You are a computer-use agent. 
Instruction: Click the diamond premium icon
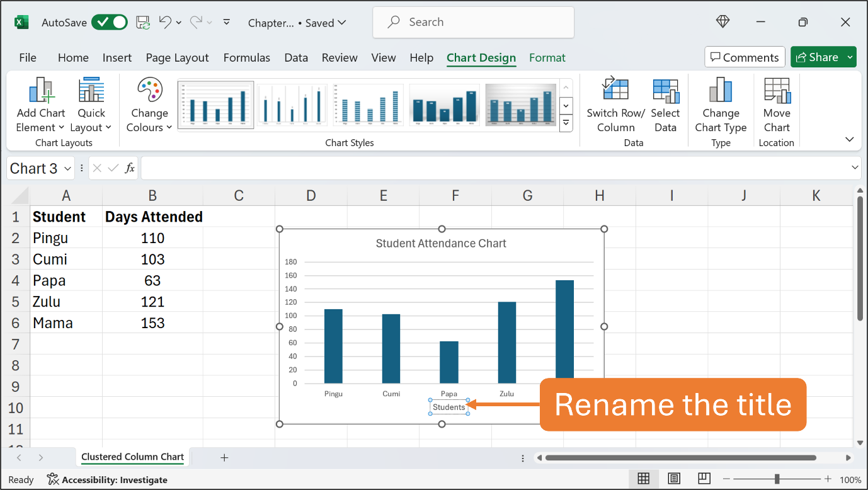722,21
